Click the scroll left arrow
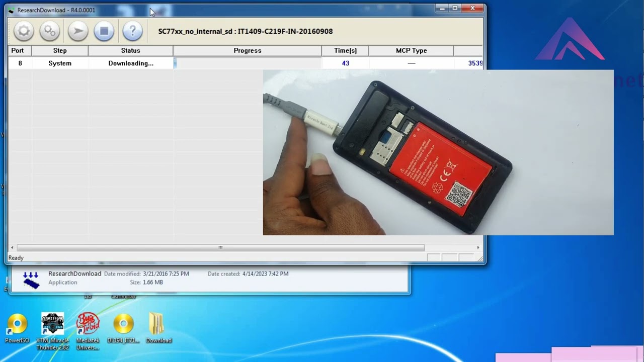This screenshot has height=362, width=644. click(12, 247)
